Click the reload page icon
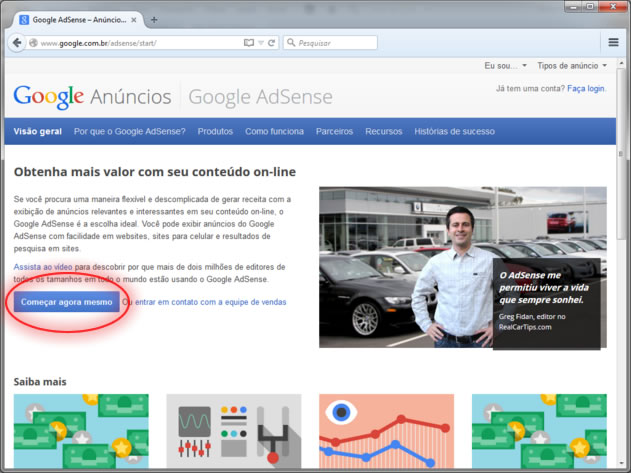This screenshot has width=631, height=473. pyautogui.click(x=272, y=43)
